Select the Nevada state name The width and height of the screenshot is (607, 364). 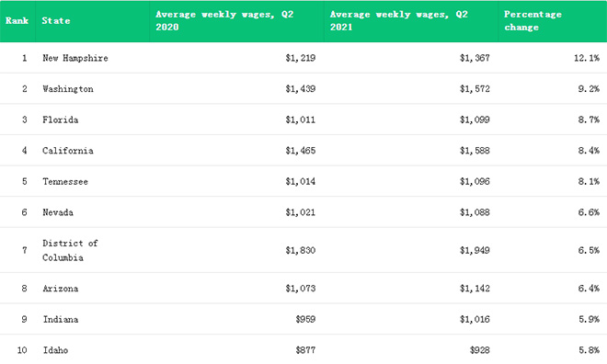pos(58,212)
